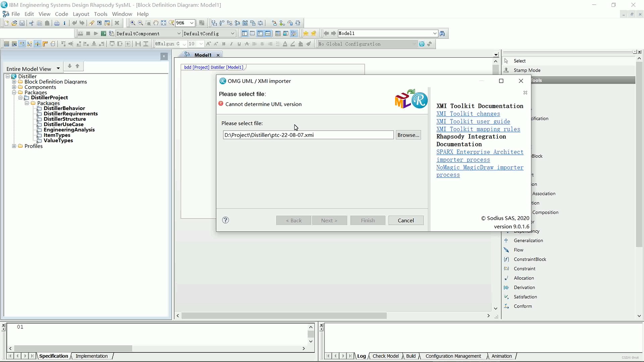Click the Cancel button in importer dialog
This screenshot has width=644, height=362.
tap(406, 220)
